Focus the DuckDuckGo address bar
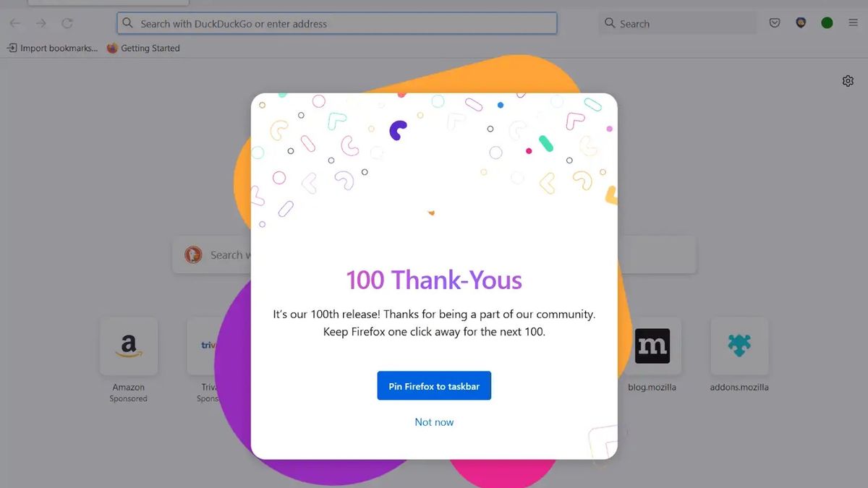This screenshot has width=868, height=488. [x=337, y=23]
